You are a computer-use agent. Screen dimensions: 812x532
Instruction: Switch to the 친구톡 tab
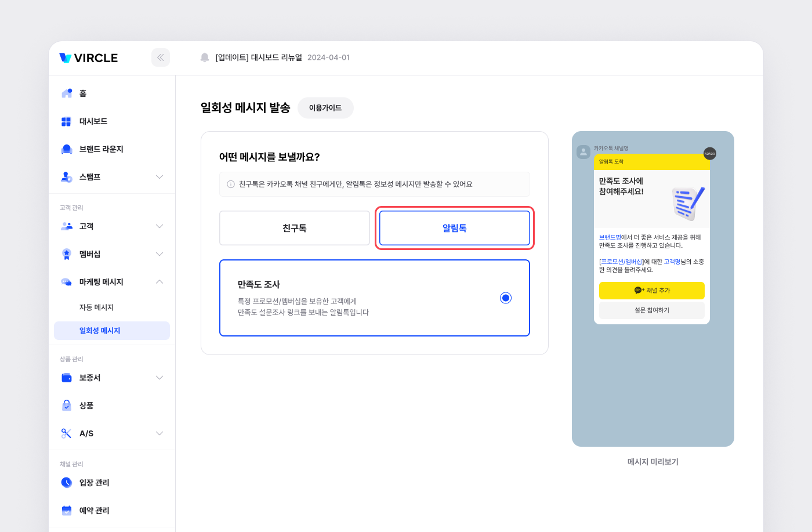coord(295,228)
